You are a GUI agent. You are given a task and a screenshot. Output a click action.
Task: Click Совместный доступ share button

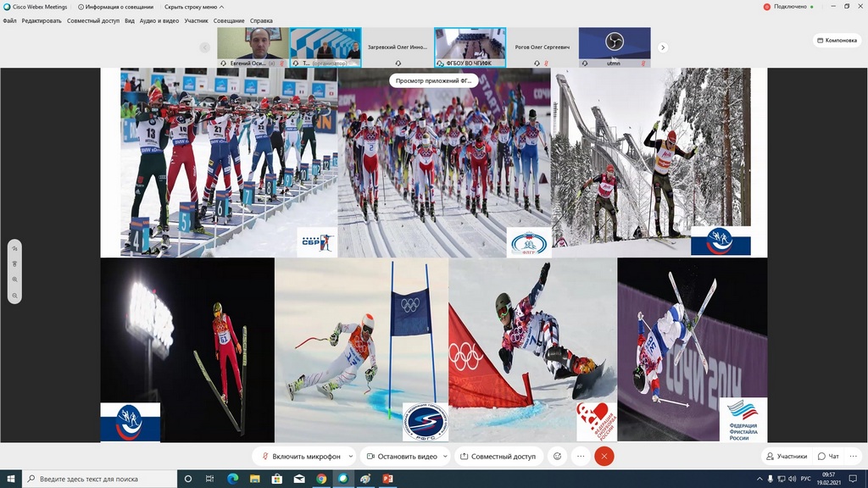click(x=498, y=456)
